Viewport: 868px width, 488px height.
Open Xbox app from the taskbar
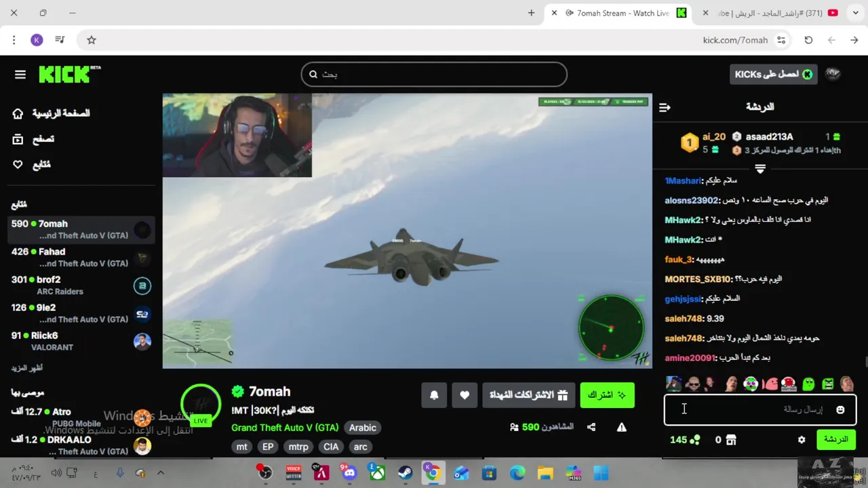pyautogui.click(x=377, y=472)
